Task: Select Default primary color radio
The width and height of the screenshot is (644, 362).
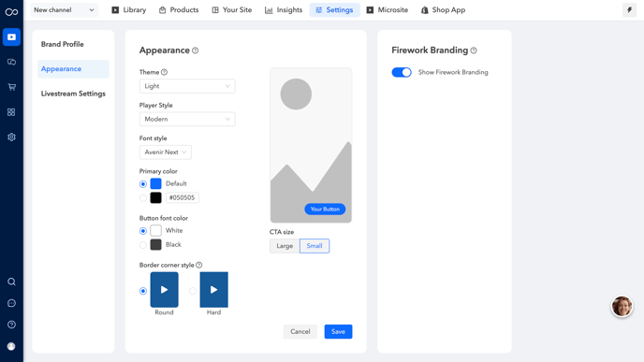Action: pyautogui.click(x=143, y=184)
